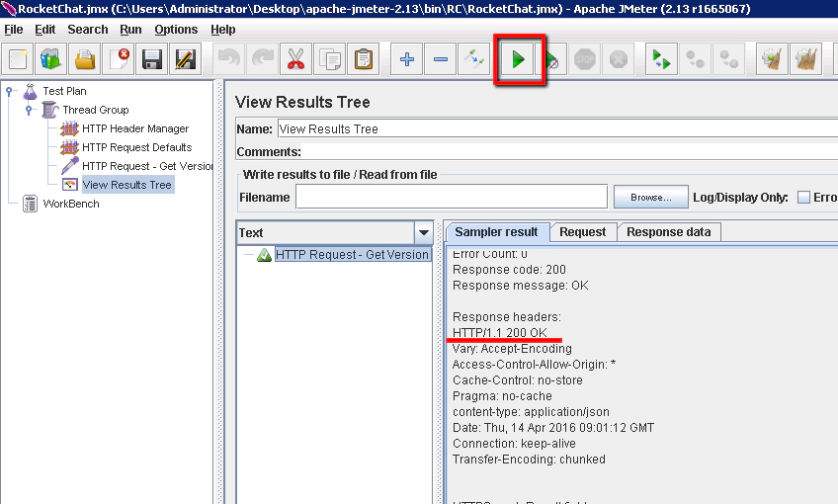
Task: Click the Open file folder icon
Action: click(85, 58)
